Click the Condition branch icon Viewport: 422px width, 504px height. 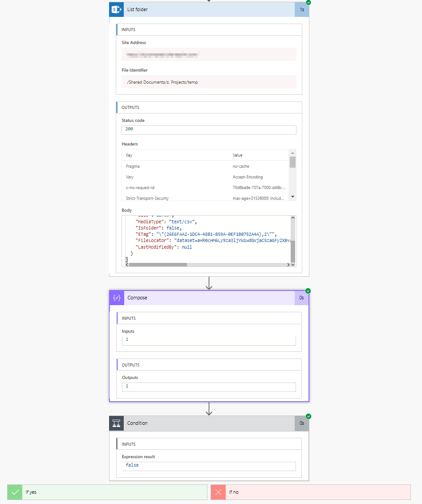[x=117, y=423]
